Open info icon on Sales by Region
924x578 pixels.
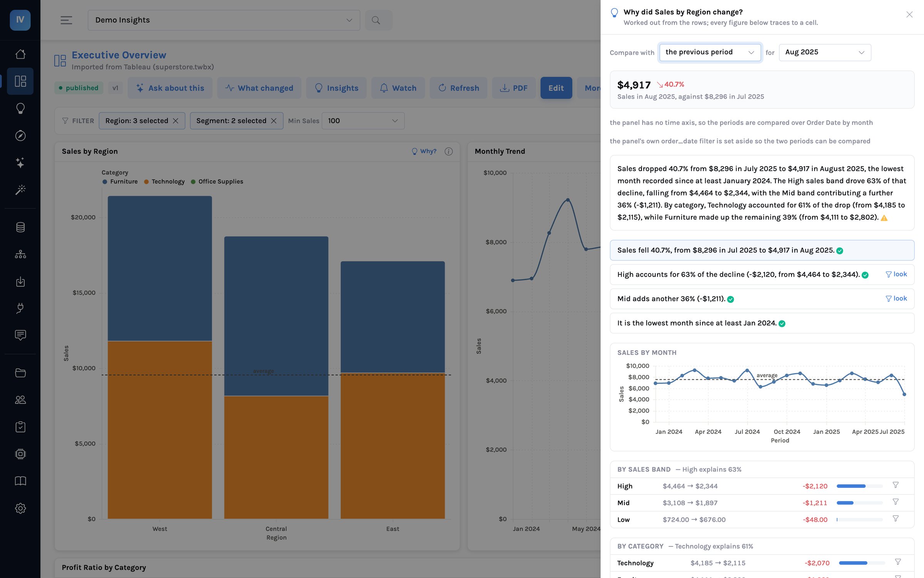449,151
